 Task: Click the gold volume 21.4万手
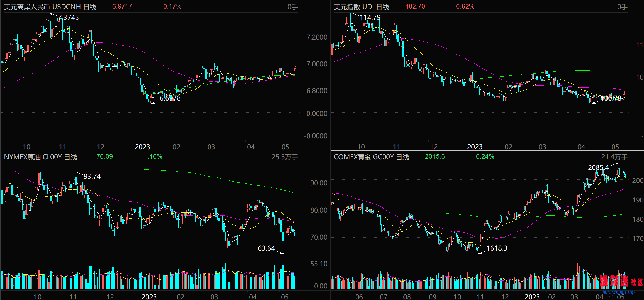(614, 157)
